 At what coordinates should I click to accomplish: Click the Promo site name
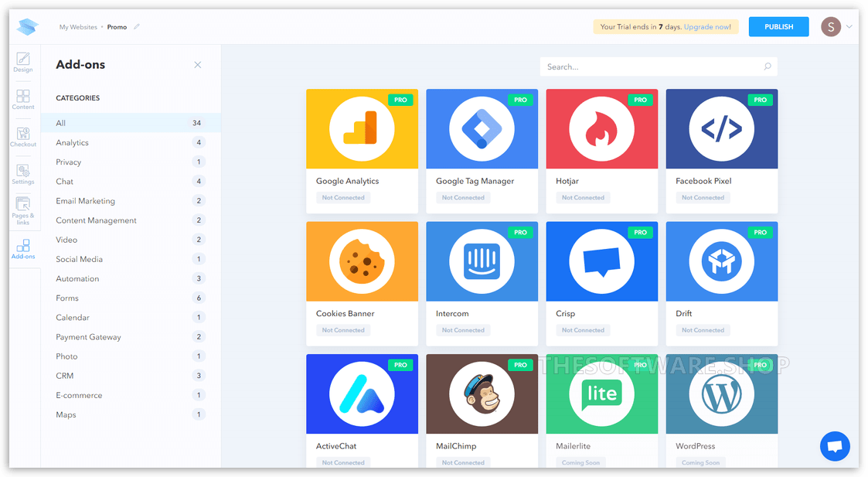[x=117, y=26]
